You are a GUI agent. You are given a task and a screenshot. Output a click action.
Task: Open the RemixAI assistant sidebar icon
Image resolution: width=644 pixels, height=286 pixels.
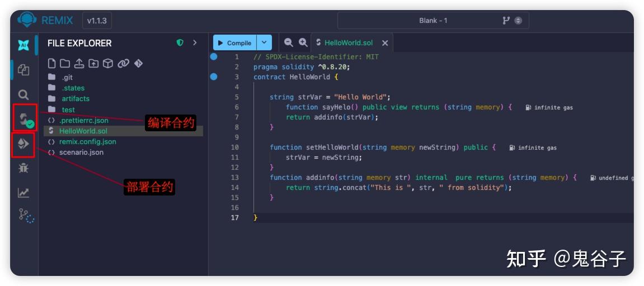(24, 45)
